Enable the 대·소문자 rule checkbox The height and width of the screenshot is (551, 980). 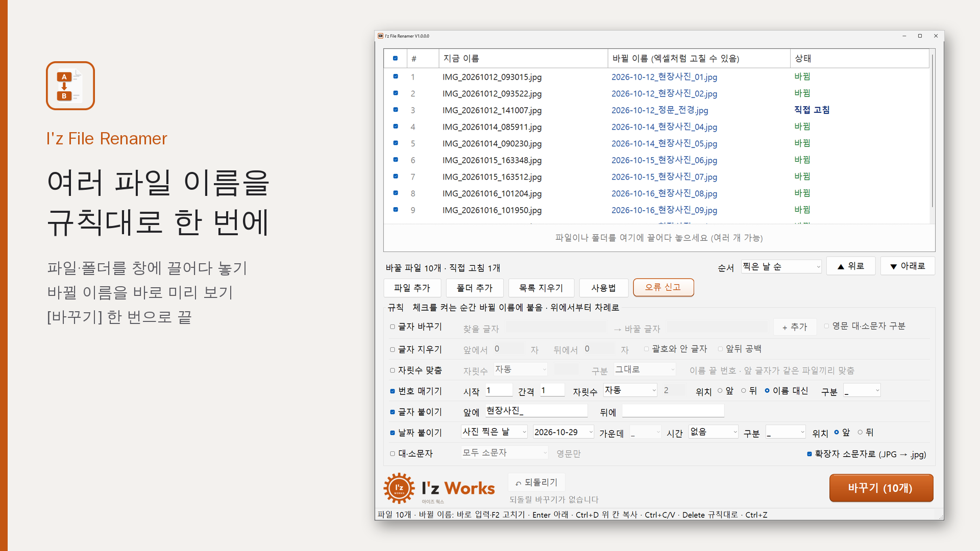click(393, 454)
